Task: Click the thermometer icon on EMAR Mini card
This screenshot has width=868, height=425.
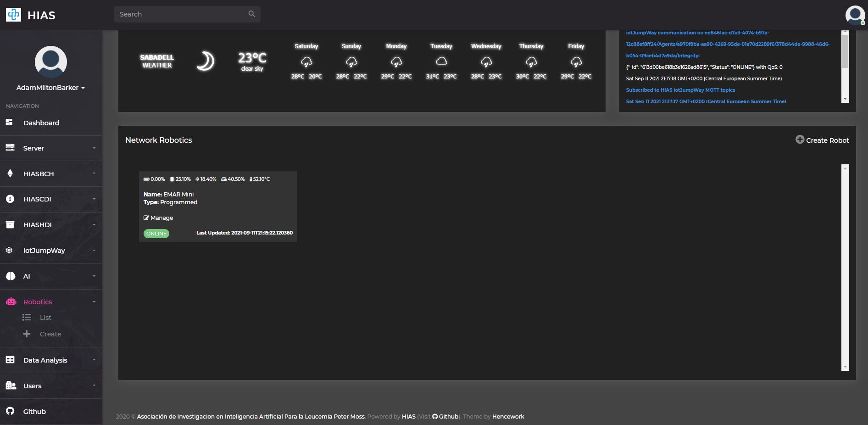Action: coord(251,179)
